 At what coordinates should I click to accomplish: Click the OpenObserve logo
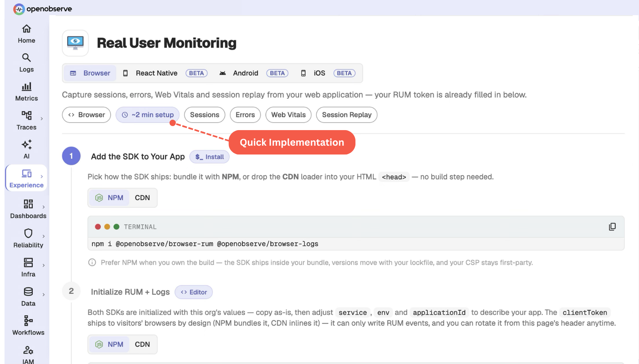[x=43, y=9]
